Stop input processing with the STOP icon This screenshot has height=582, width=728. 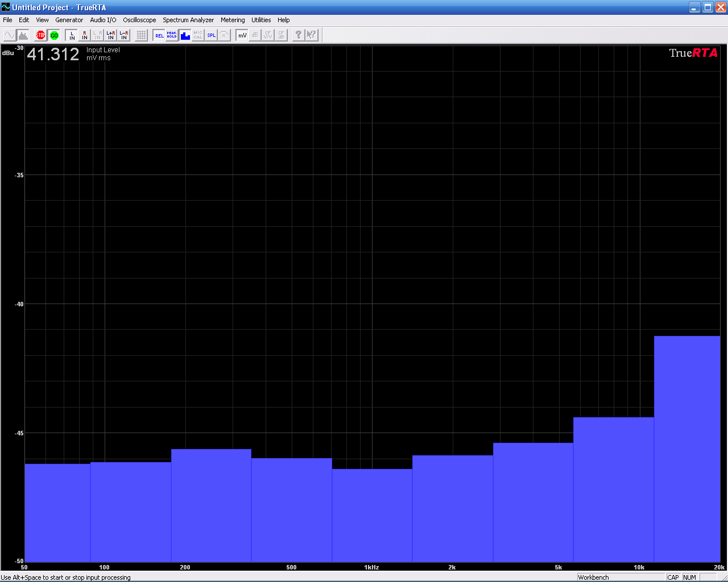coord(40,35)
